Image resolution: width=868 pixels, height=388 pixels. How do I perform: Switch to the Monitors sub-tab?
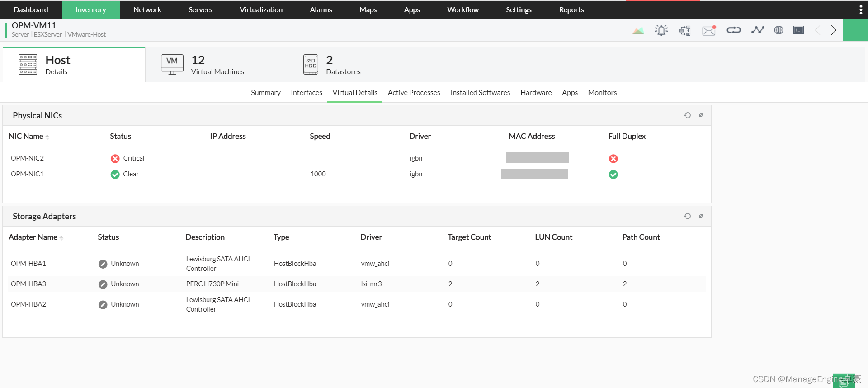pos(602,92)
